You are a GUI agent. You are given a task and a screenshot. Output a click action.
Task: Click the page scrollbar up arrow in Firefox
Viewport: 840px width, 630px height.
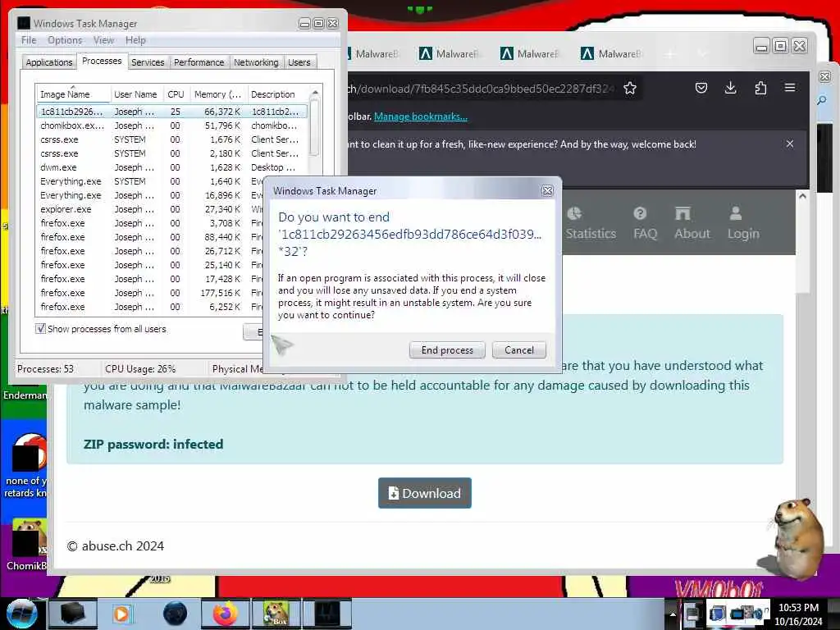[802, 197]
